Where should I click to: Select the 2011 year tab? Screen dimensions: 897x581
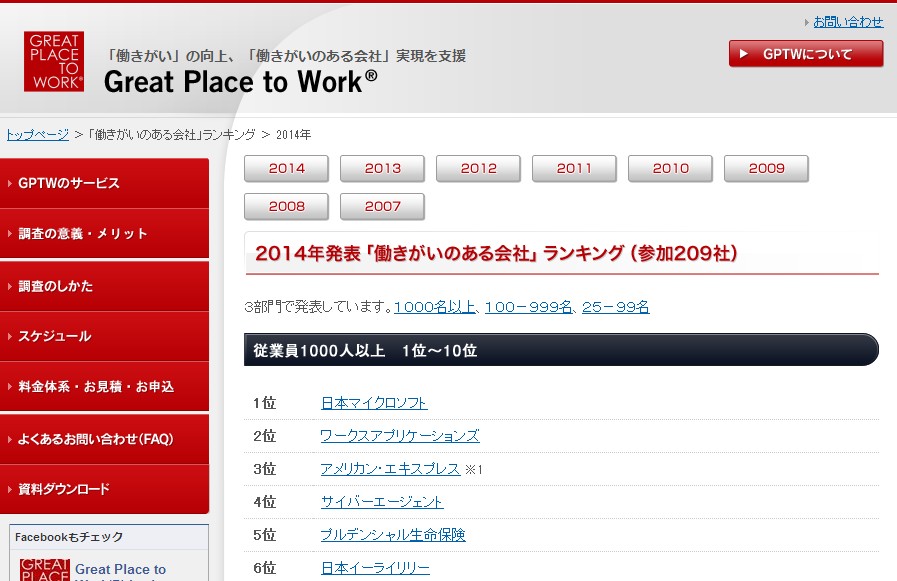pos(574,168)
